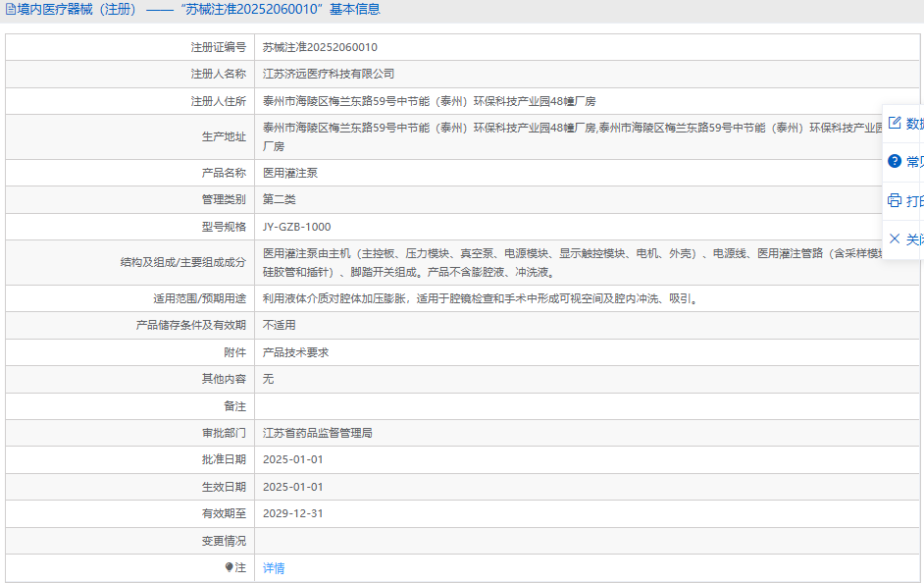Choose the 数据 entry in side menu
This screenshot has width=924, height=583.
click(x=914, y=124)
